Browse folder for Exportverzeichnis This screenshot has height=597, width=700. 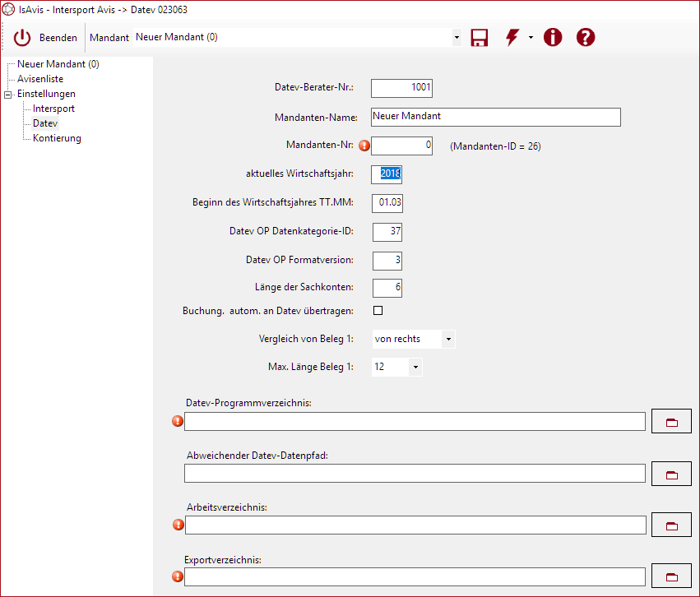pyautogui.click(x=671, y=577)
